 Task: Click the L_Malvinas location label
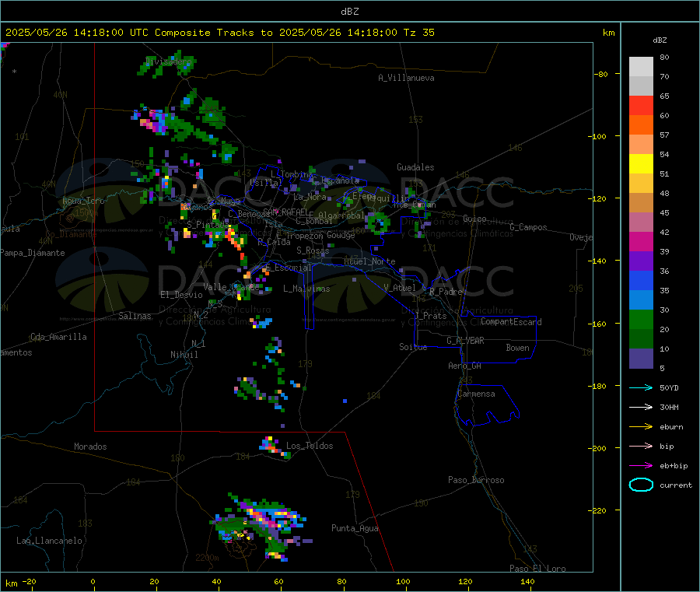[x=306, y=289]
